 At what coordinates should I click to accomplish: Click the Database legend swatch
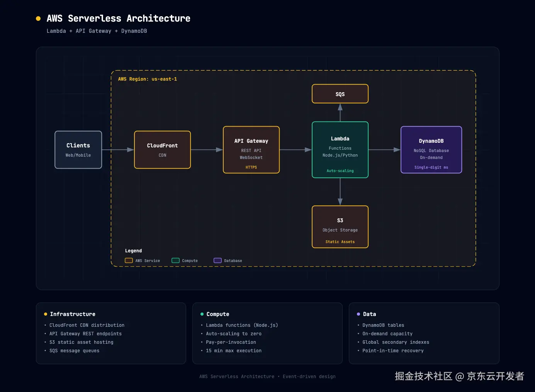point(217,260)
